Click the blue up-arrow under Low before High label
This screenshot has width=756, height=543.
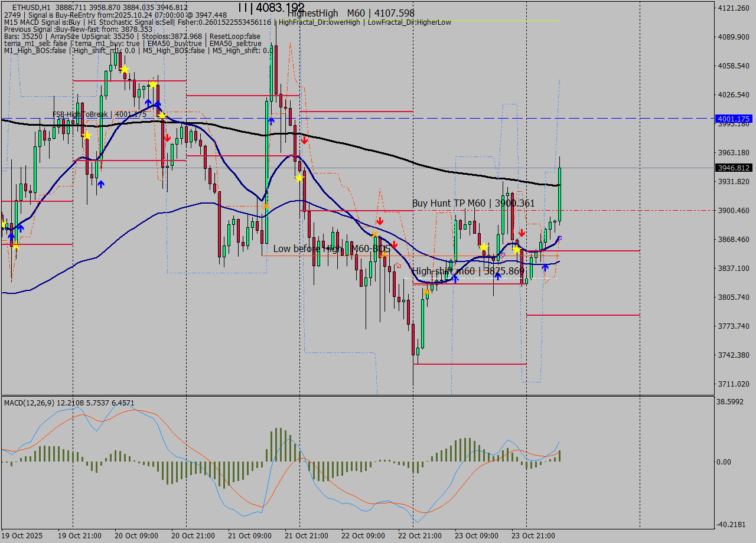tap(455, 279)
